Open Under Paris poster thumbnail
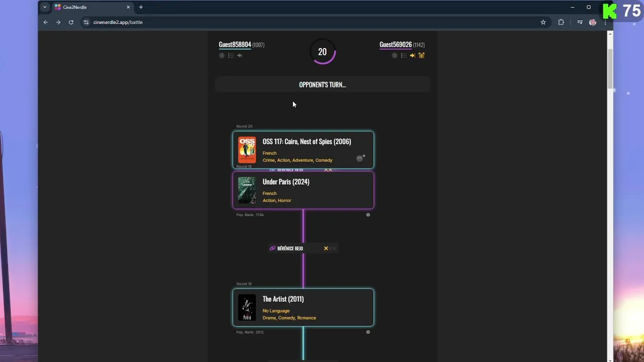Viewport: 644px width, 362px height. 247,190
